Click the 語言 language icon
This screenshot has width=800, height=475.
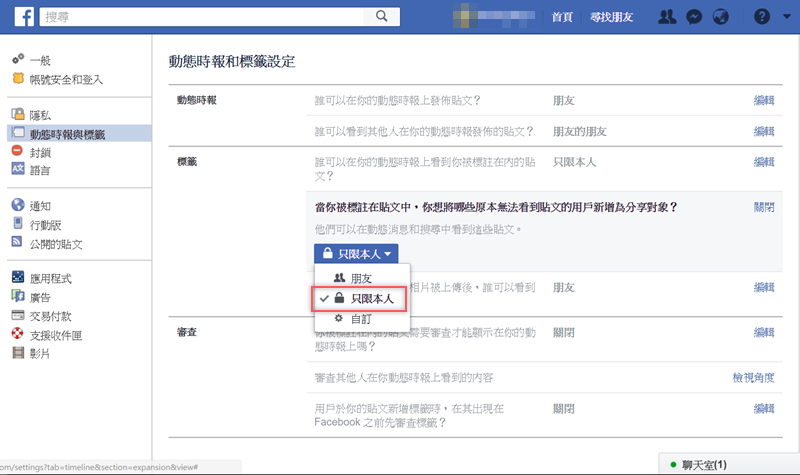pyautogui.click(x=18, y=168)
